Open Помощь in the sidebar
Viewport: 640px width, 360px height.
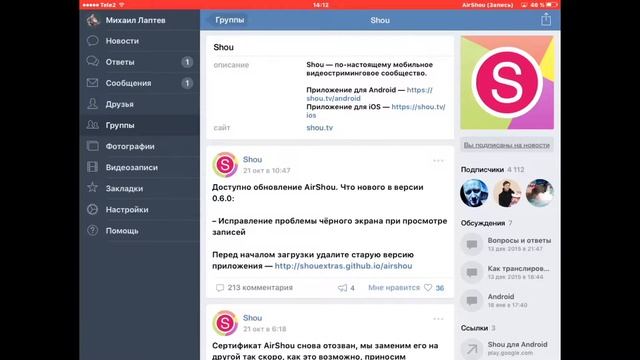[x=140, y=231]
